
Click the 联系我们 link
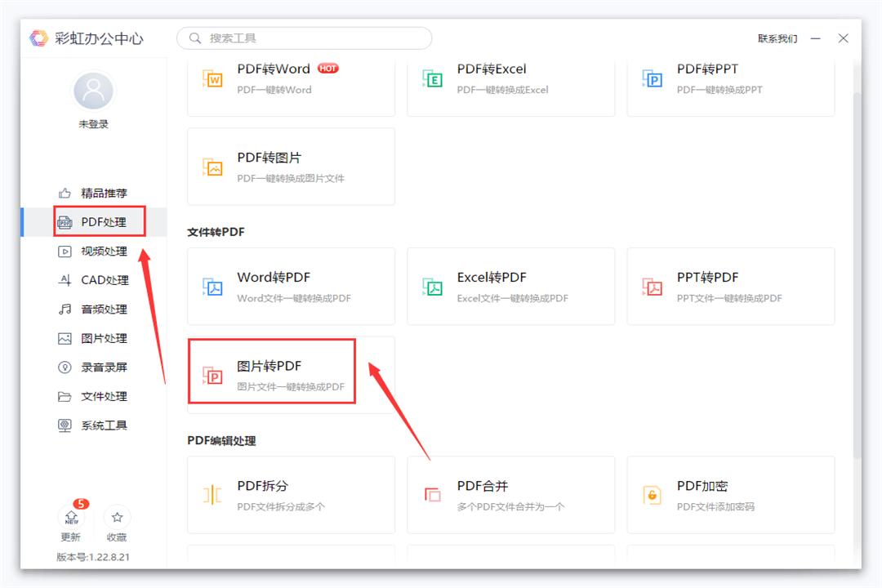tap(776, 38)
